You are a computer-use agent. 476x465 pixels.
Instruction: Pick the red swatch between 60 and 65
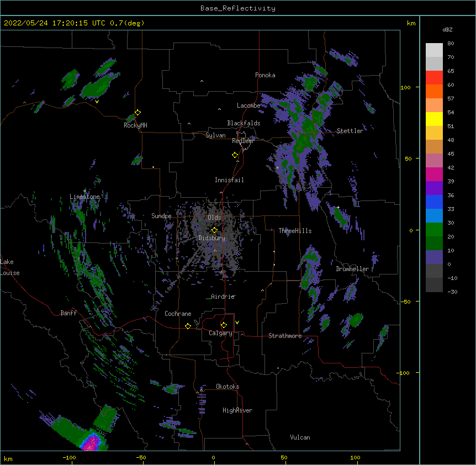point(434,78)
